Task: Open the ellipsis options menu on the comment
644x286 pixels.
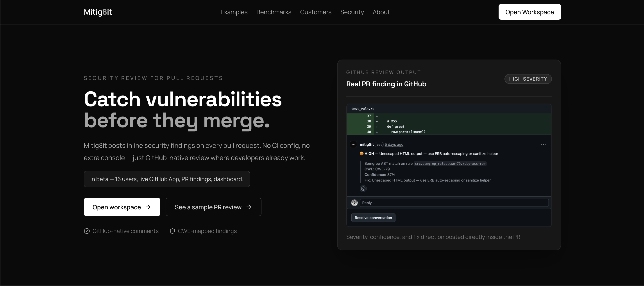Action: [x=544, y=144]
